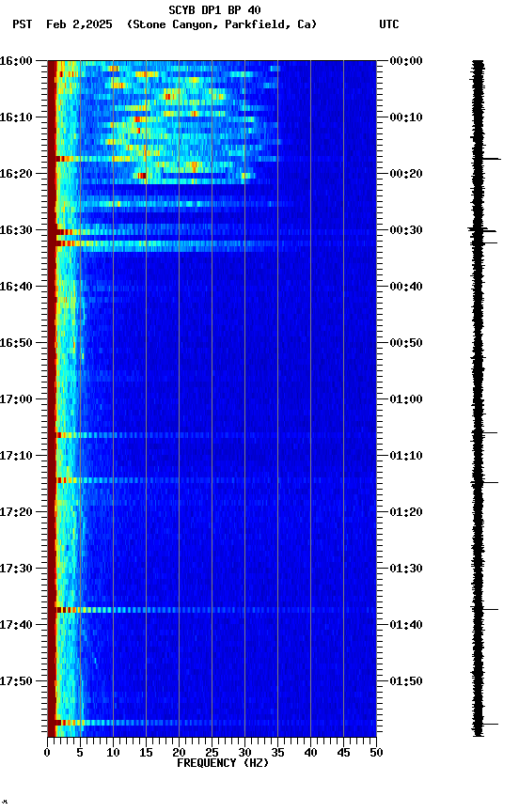Click the UTC time label "00:40"
Viewport: 519px width, 812px height.
pyautogui.click(x=406, y=287)
